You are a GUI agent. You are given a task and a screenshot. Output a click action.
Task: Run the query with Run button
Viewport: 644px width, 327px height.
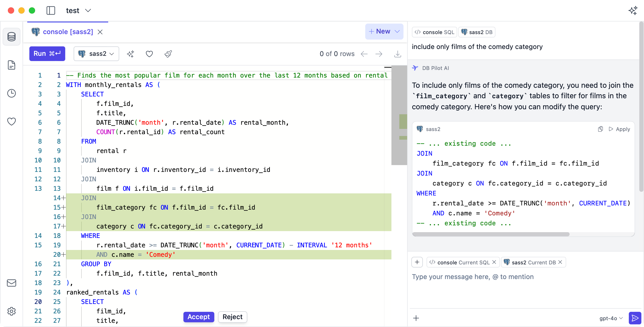(x=47, y=54)
